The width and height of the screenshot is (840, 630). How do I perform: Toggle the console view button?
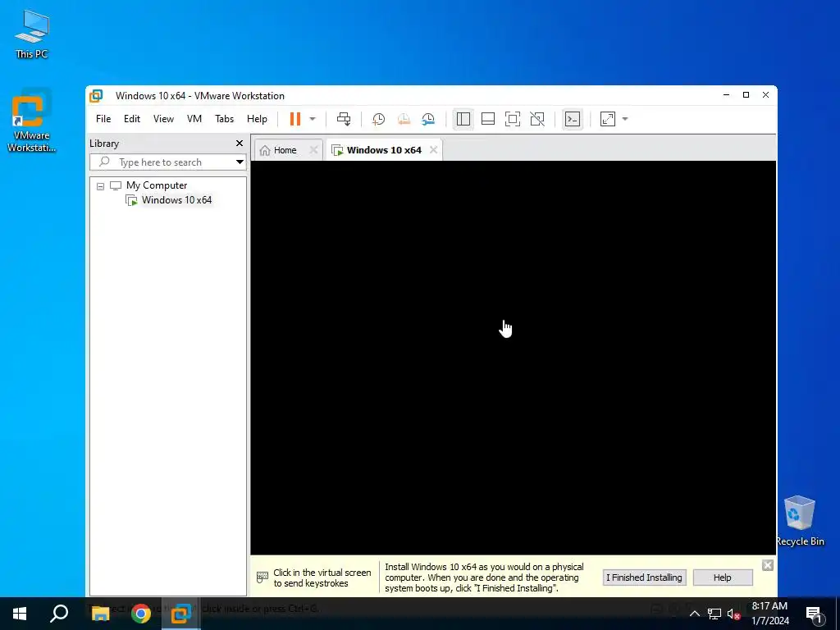click(573, 119)
